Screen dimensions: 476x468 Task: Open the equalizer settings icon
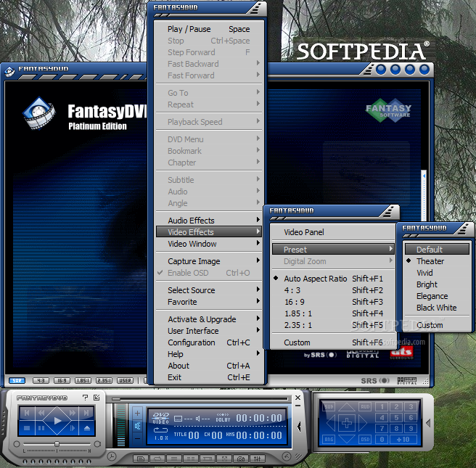pyautogui.click(x=258, y=459)
